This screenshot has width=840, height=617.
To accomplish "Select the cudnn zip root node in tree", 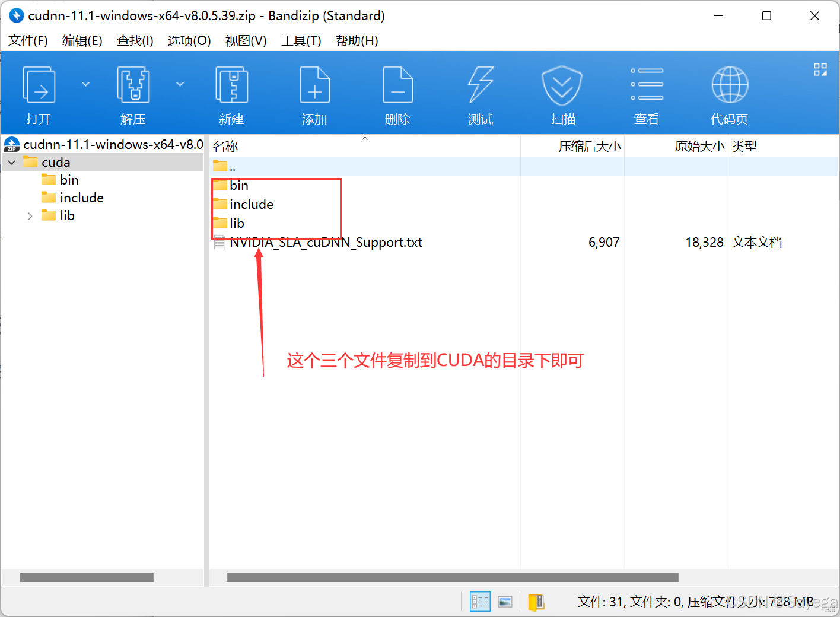I will [x=104, y=144].
